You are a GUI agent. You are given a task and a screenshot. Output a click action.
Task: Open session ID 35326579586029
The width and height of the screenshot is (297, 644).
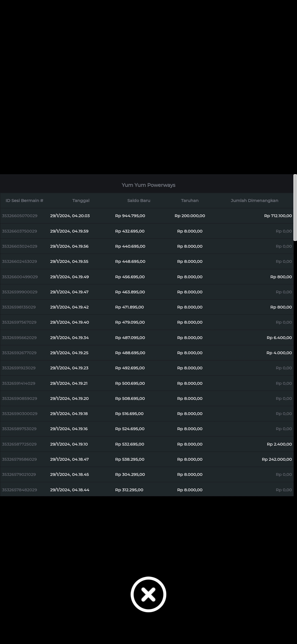tap(20, 459)
